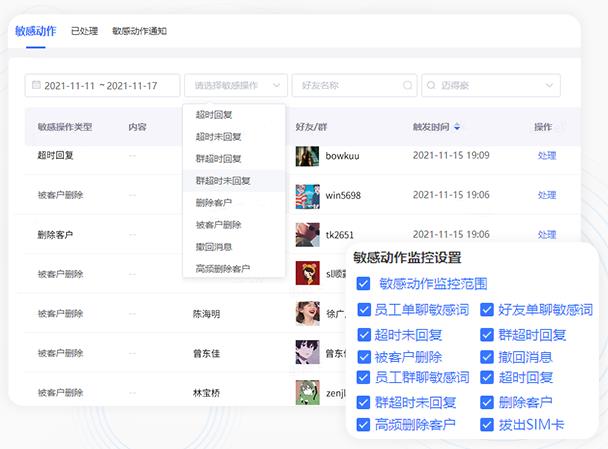Uncheck 员工群聊敏感词 checkbox
Viewport: 608px width, 449px height.
tap(363, 378)
